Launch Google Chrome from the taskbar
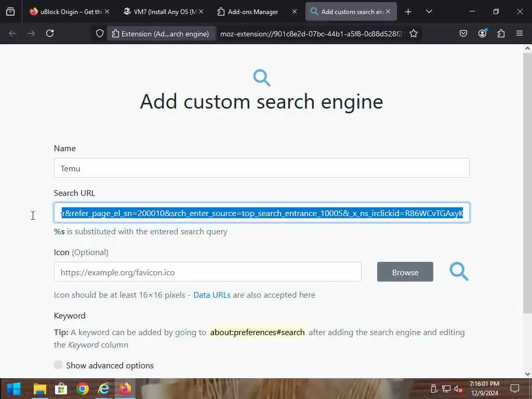 coord(83,389)
